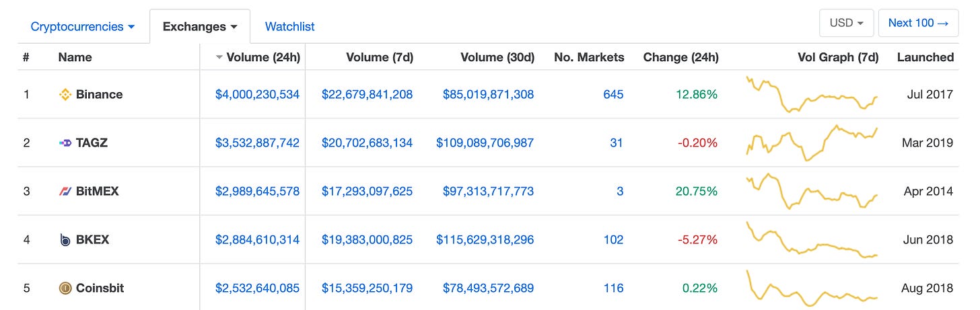The width and height of the screenshot is (980, 310).
Task: Click the Coinsbit logo icon
Action: pos(65,288)
